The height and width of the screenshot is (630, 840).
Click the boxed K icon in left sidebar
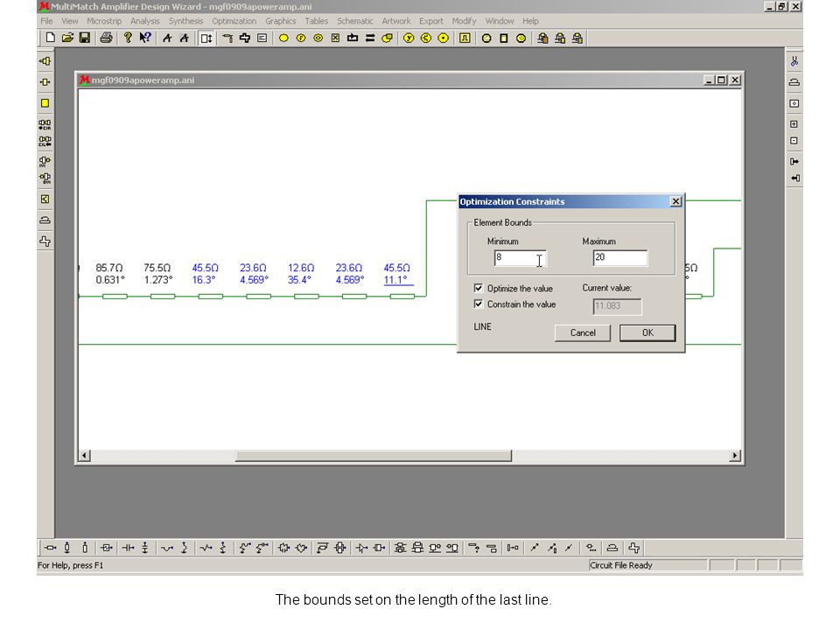coord(45,199)
